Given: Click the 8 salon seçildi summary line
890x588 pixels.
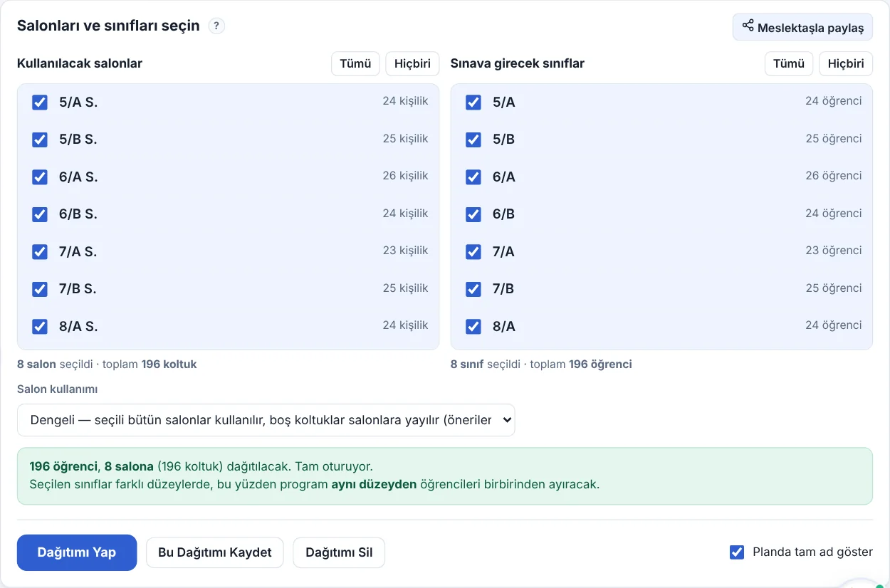Looking at the screenshot, I should coord(107,364).
